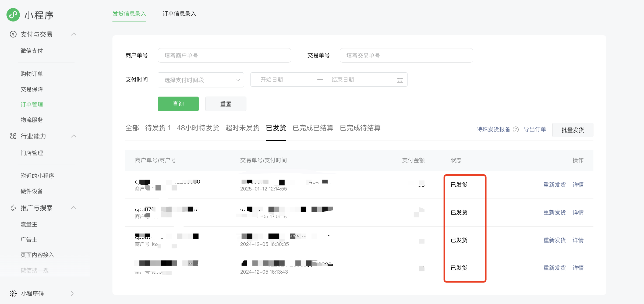Click the 交易单号/支付时间 column header
Image resolution: width=644 pixels, height=304 pixels.
(x=263, y=160)
